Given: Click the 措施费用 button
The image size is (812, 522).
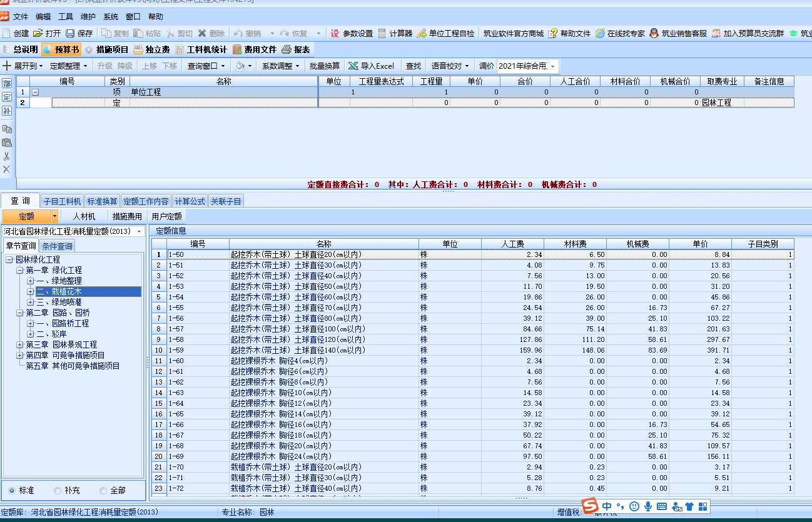Looking at the screenshot, I should [127, 216].
